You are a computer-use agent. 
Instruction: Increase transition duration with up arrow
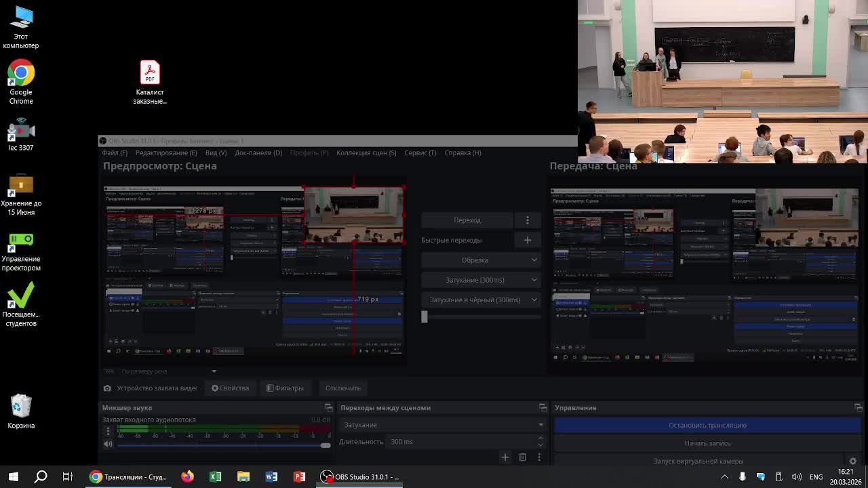click(x=540, y=438)
